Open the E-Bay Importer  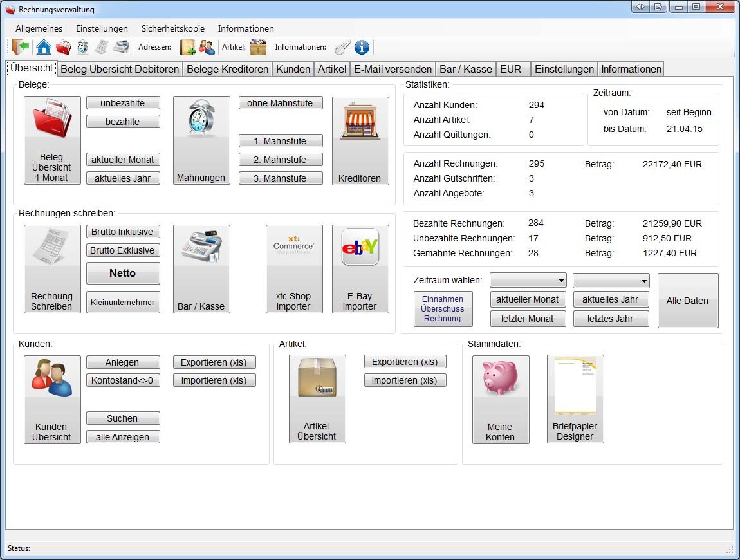pos(360,269)
